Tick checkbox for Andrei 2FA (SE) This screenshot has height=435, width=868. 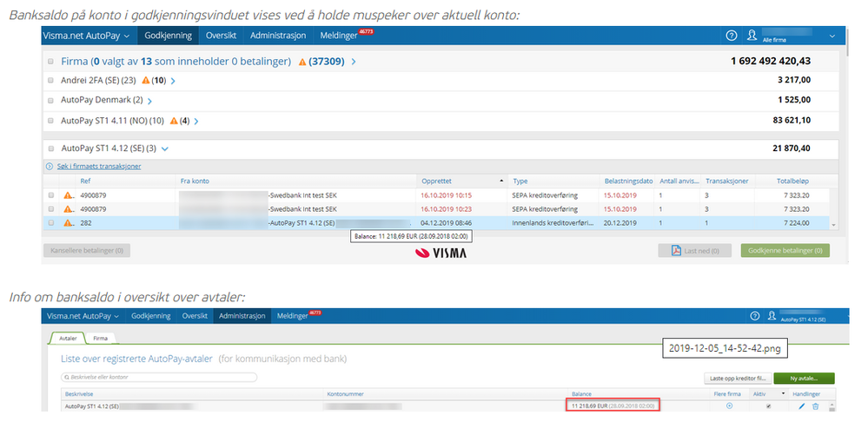(50, 80)
